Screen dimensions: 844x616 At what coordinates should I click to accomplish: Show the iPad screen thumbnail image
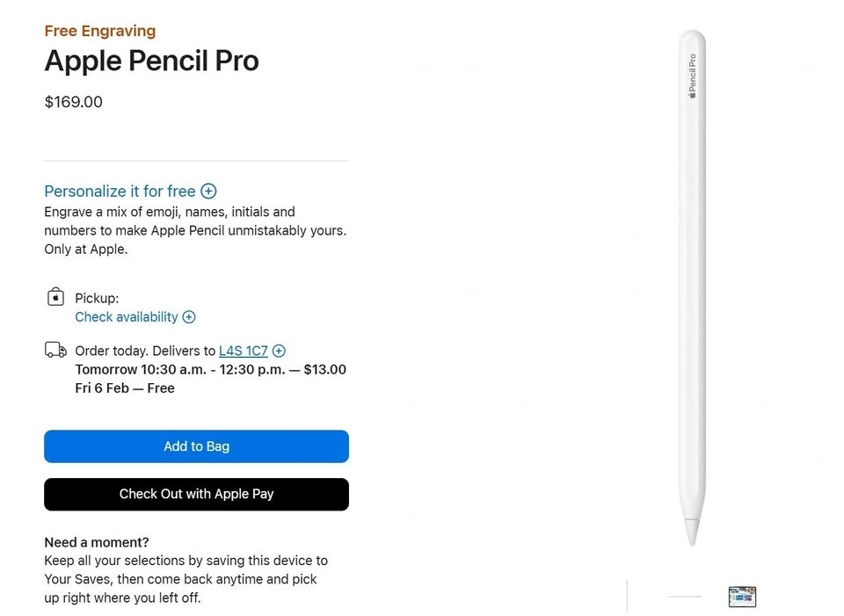pos(742,597)
